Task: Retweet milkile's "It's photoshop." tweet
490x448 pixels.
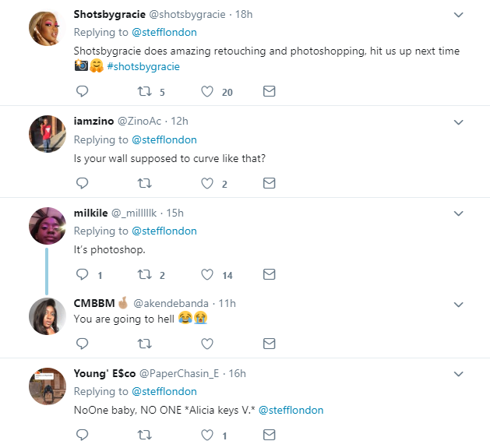Action: point(144,275)
